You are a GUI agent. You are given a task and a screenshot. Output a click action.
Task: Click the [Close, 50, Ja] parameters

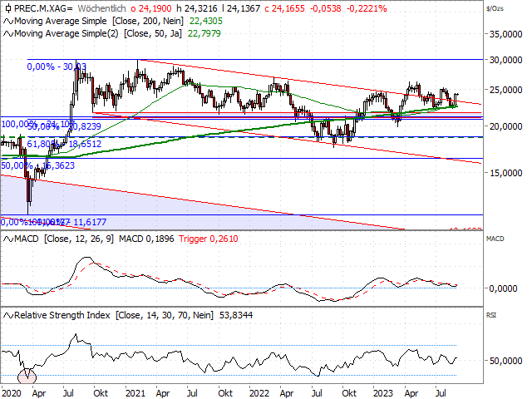point(153,33)
